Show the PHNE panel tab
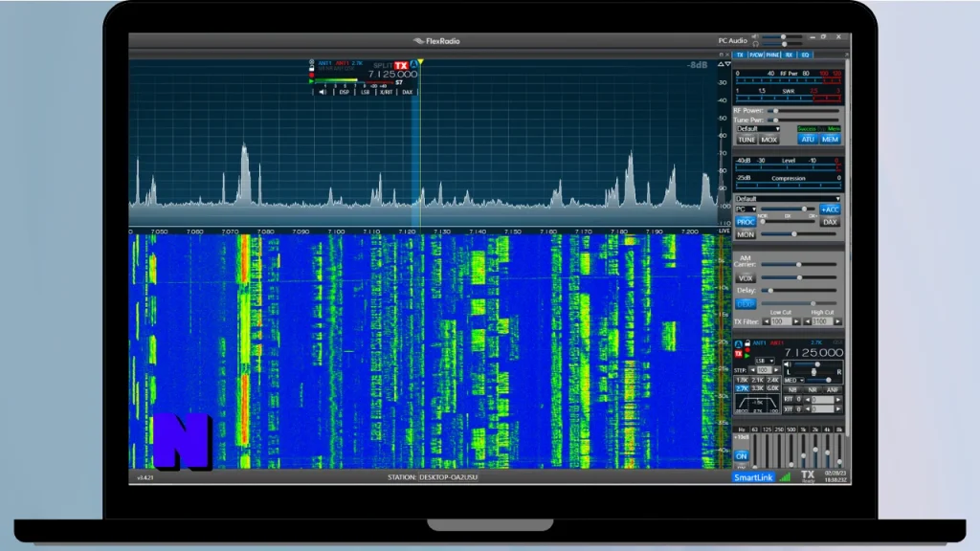 [x=772, y=55]
